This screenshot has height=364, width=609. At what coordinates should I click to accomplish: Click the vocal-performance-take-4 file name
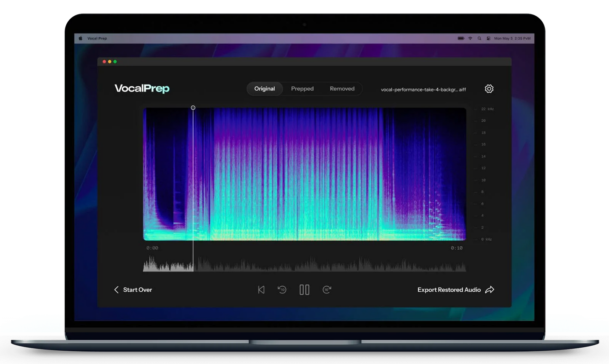423,89
